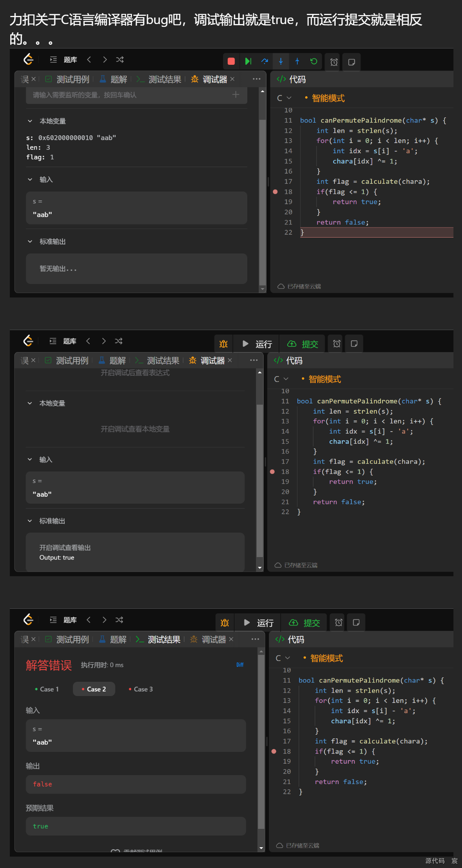
Task: Click 提交 submit button in bottom panel
Action: (x=304, y=623)
